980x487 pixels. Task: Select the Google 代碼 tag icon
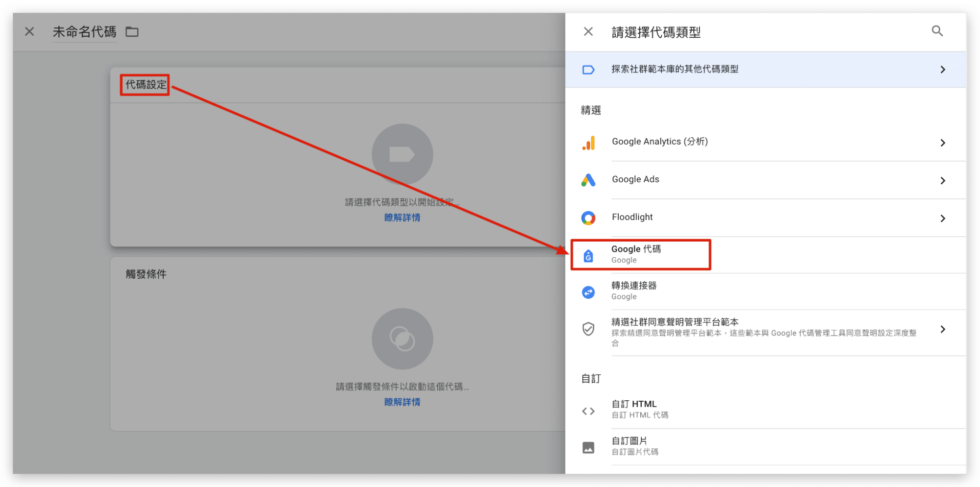[x=588, y=255]
